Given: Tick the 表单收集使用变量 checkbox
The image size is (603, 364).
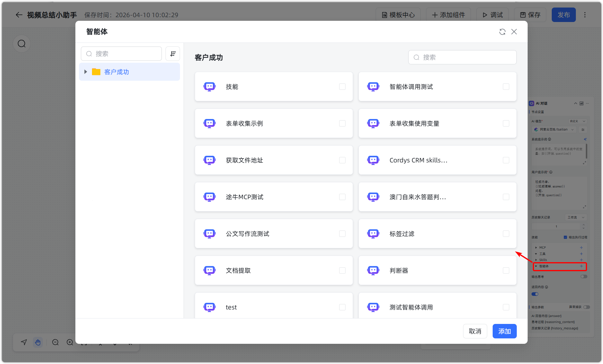Looking at the screenshot, I should [x=506, y=124].
